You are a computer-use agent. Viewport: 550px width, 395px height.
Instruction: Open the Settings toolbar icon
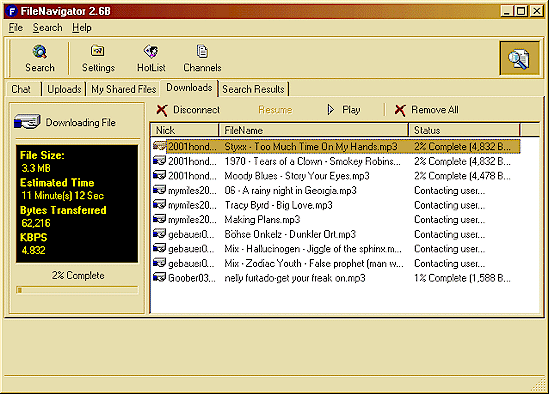tap(98, 51)
